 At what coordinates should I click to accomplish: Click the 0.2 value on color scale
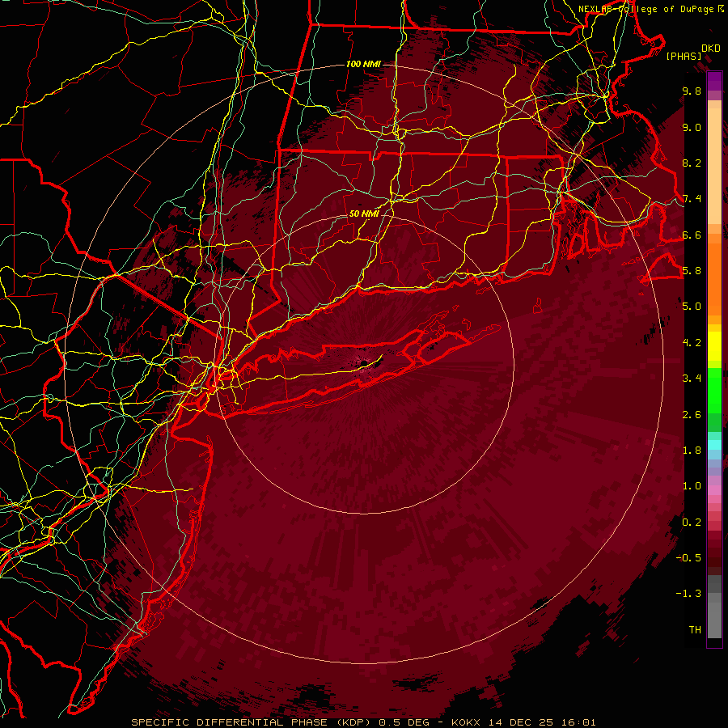tap(692, 522)
